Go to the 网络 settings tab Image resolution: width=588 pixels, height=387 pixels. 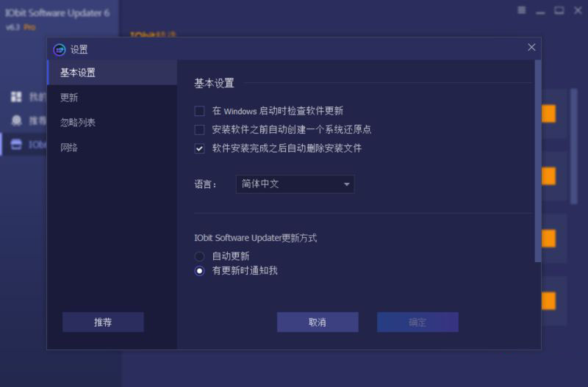(x=112, y=148)
